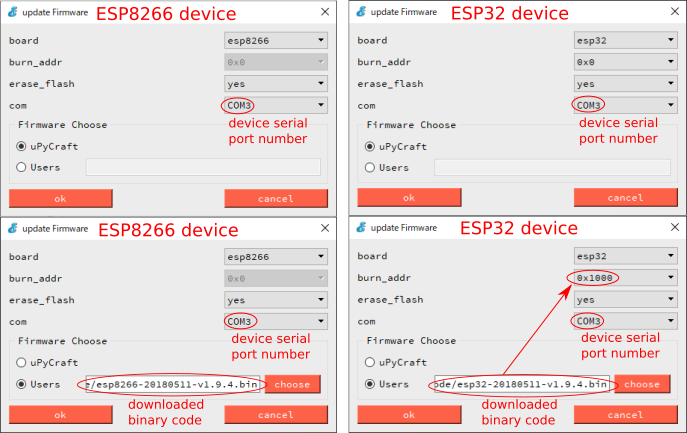Screen dimensions: 687x433
Task: Select uPyCraft radio in ESP32 dialog with burn_addr 0x1000
Action: coord(370,362)
